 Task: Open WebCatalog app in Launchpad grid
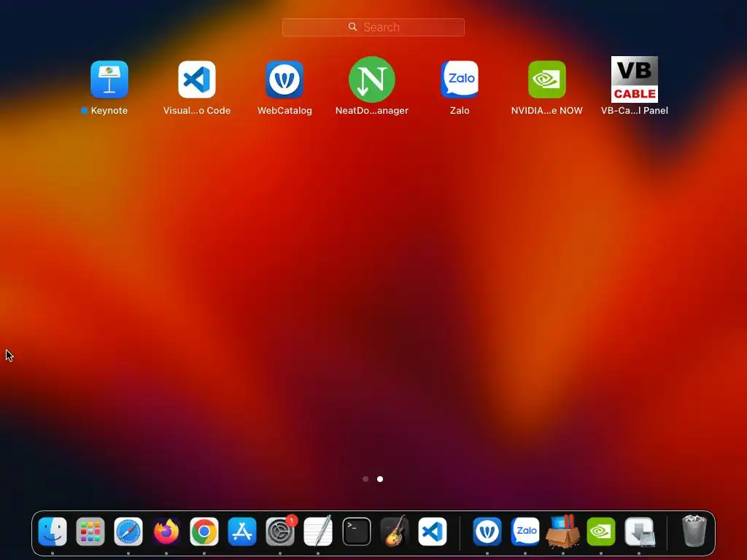coord(285,79)
